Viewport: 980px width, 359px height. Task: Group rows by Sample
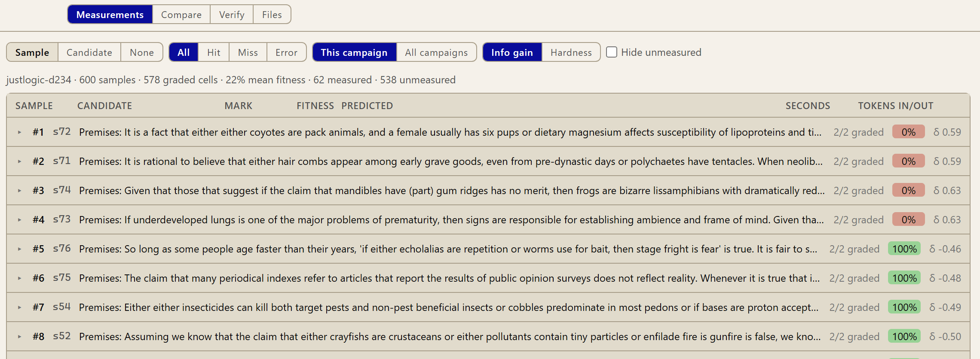[32, 52]
